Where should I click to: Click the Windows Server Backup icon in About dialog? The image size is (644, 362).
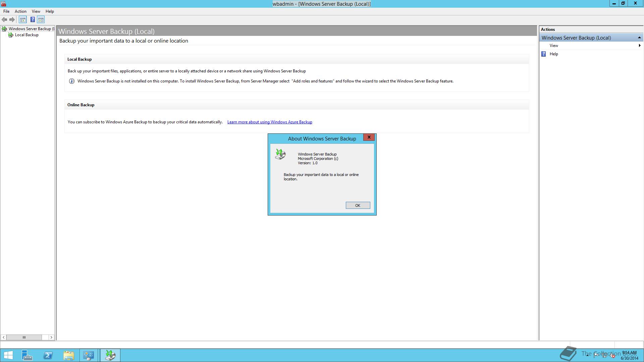pos(280,155)
